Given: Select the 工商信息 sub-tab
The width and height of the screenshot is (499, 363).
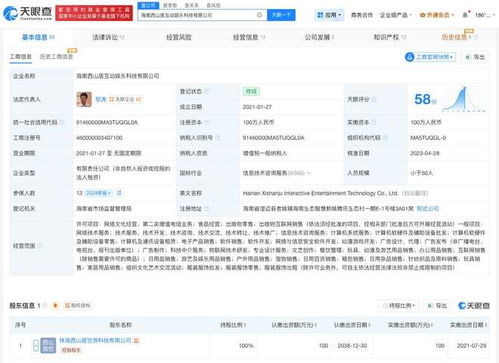Looking at the screenshot, I should point(21,57).
